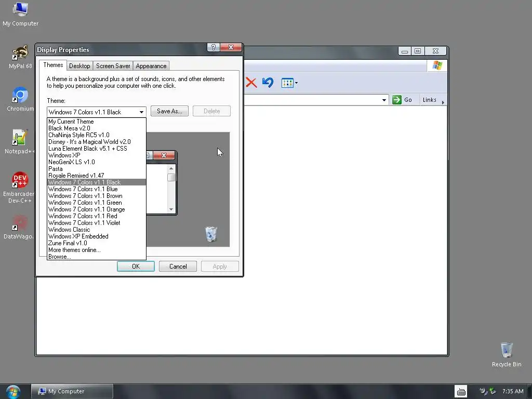This screenshot has width=532, height=399.
Task: Select Windows 7 Colors v1.1 Brown
Action: pyautogui.click(x=96, y=196)
